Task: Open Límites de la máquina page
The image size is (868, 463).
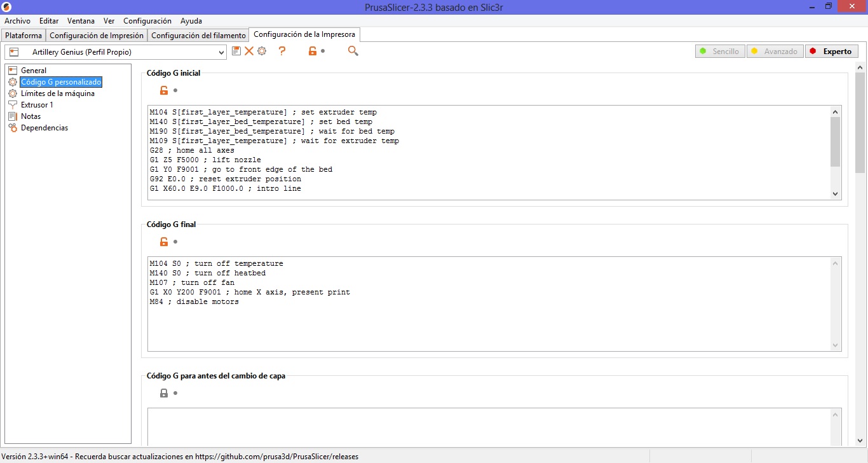Action: [x=58, y=93]
